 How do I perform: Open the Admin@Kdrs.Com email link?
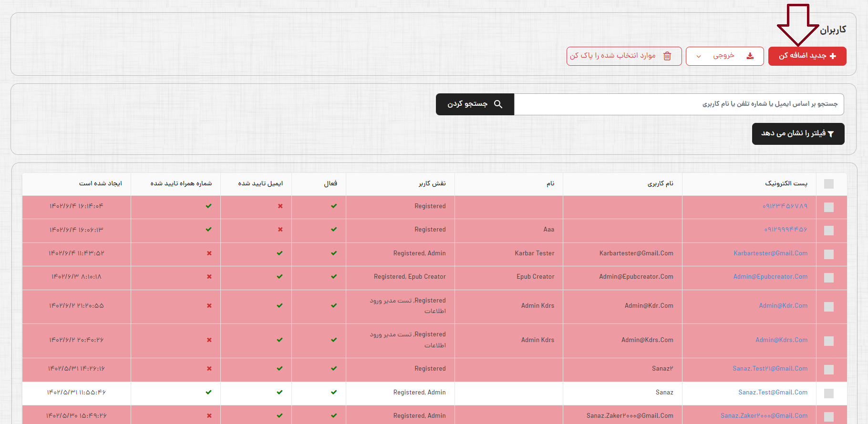point(781,340)
